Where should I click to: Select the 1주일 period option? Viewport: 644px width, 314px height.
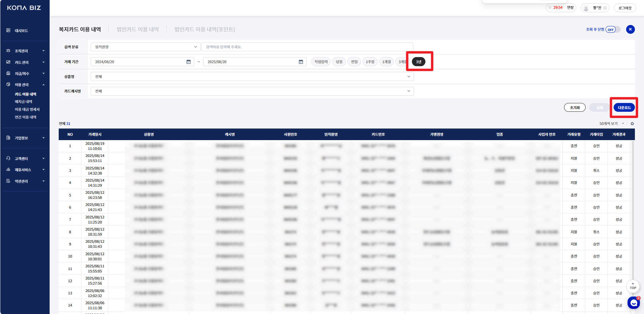coord(370,62)
